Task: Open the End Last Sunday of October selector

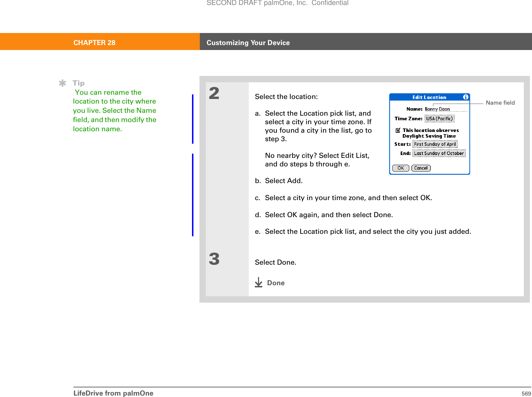Action: 439,154
